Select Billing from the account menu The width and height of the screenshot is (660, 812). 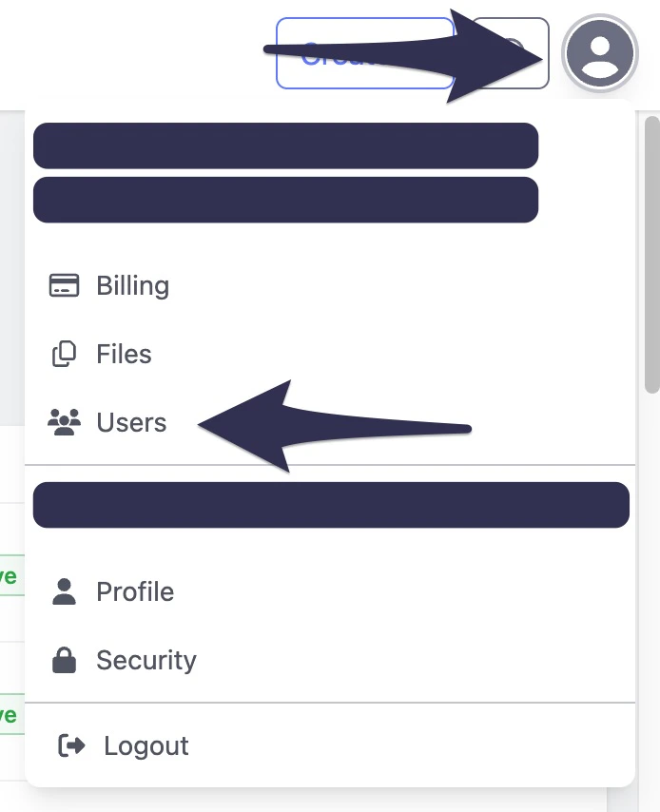(132, 284)
